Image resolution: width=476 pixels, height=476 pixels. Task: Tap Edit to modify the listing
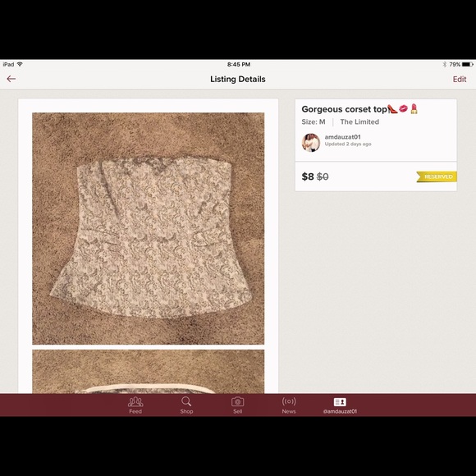tap(460, 80)
